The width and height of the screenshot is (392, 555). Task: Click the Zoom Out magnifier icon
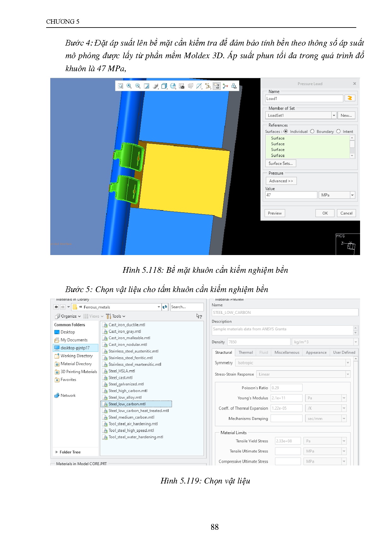click(138, 86)
